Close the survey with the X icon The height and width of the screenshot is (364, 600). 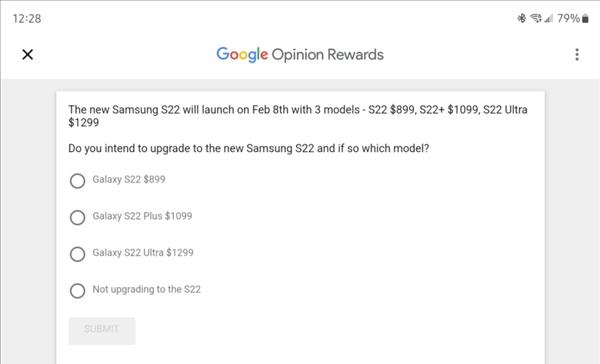28,55
